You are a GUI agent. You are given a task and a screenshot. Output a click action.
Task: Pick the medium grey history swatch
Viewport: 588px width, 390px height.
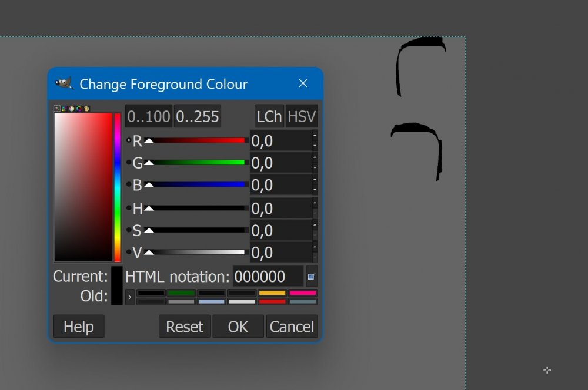[x=181, y=301]
